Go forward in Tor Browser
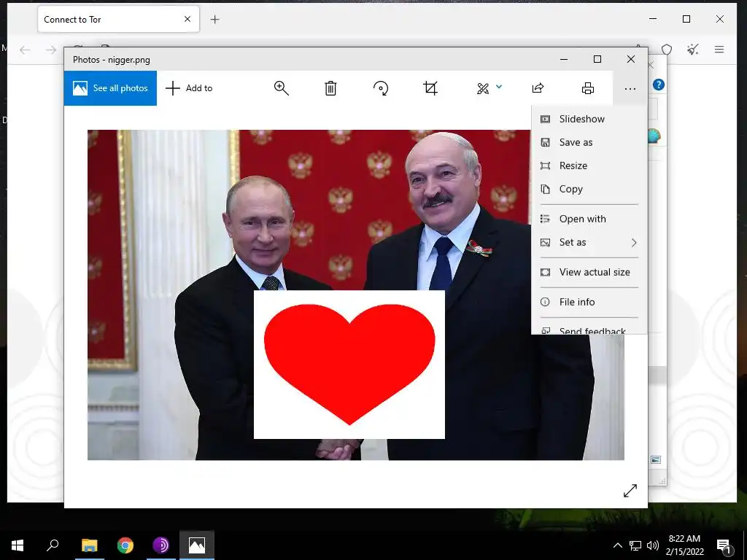Screen dimensions: 747x560 point(51,50)
